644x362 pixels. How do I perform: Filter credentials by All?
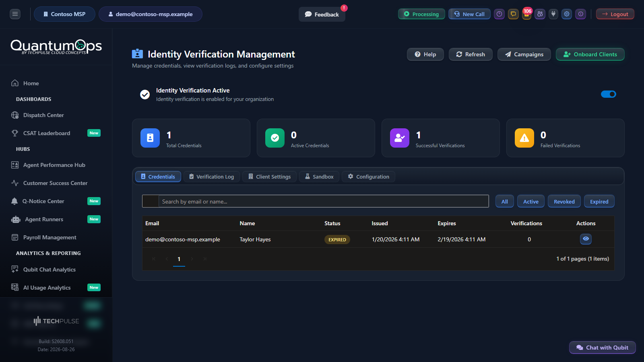point(505,202)
